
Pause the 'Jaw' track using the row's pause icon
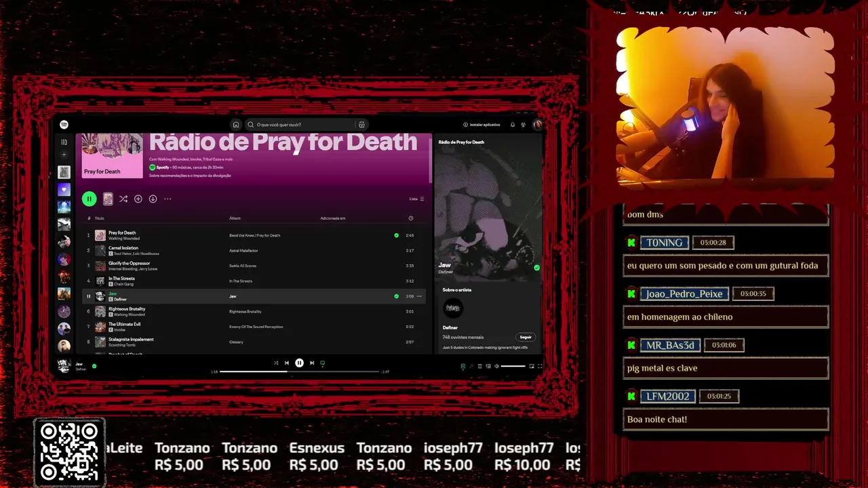pyautogui.click(x=88, y=296)
